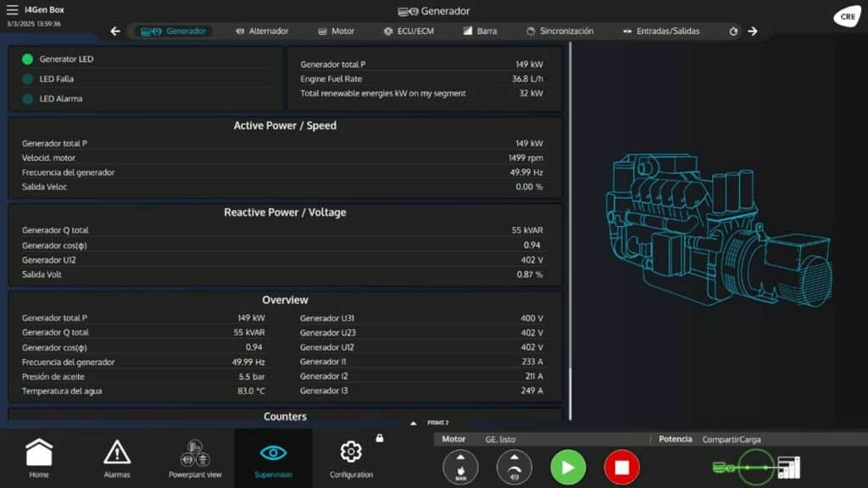Select the Supervision eye icon

(273, 458)
